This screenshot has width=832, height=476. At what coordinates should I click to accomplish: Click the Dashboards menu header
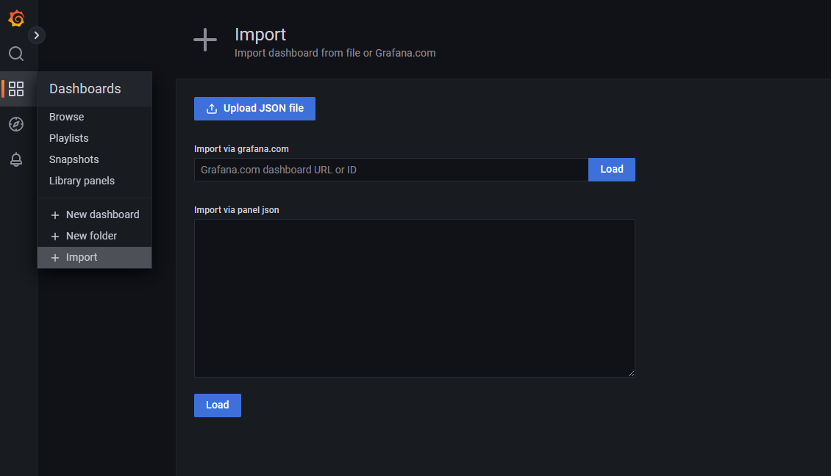(95, 89)
